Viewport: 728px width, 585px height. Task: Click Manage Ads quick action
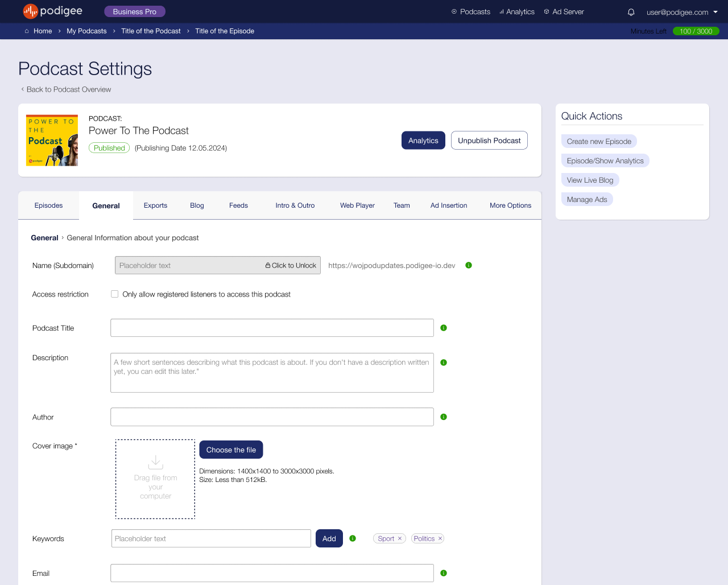(587, 199)
